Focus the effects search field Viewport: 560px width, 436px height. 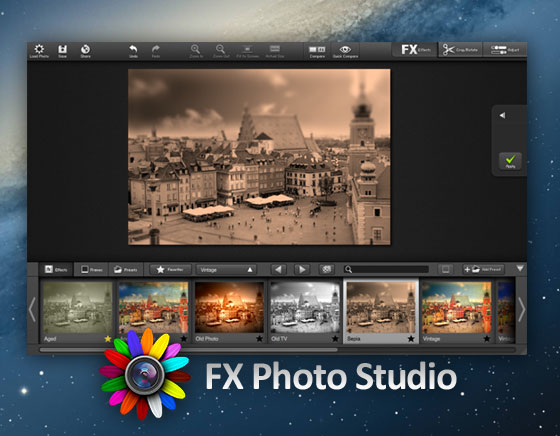[386, 269]
